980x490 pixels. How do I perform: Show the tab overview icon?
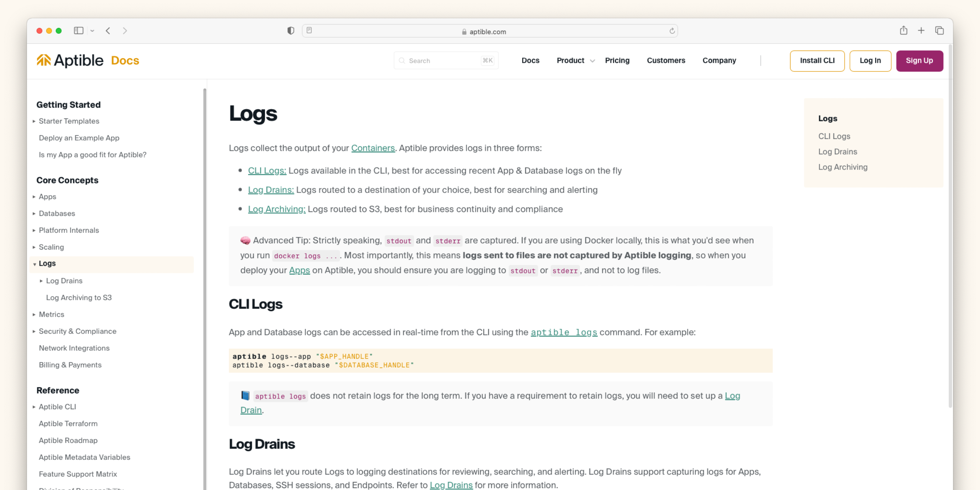(x=939, y=31)
